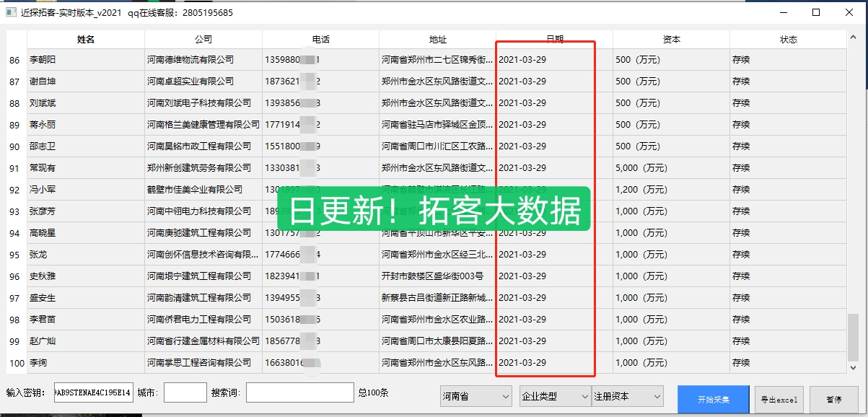The image size is (868, 417).
Task: Select name cell 冯小军
Action: tap(86, 190)
